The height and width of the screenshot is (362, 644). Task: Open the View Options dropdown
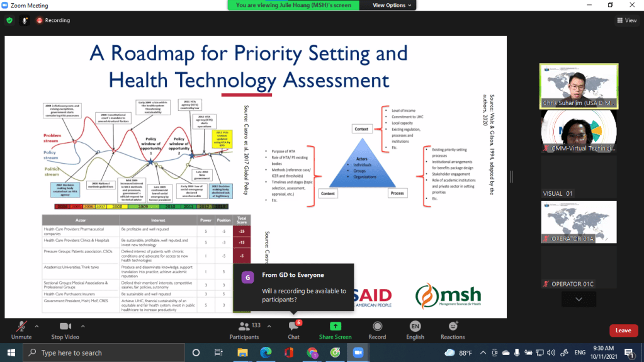[x=392, y=5]
